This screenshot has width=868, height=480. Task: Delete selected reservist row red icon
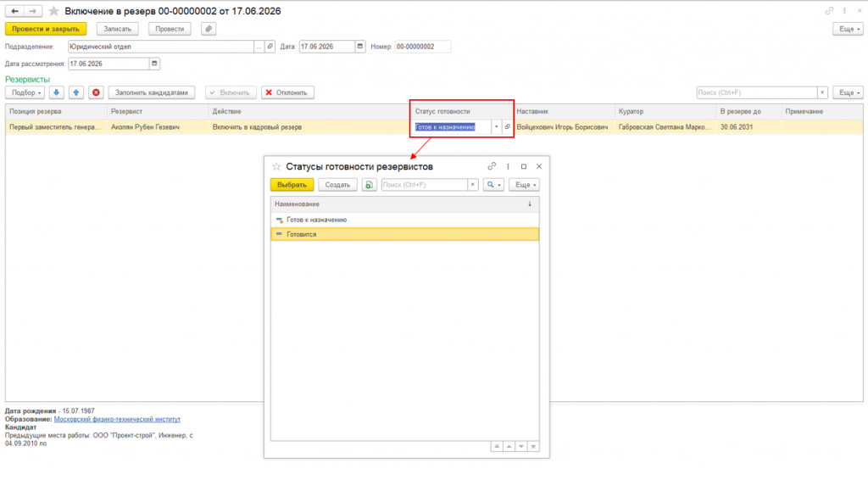[x=97, y=92]
